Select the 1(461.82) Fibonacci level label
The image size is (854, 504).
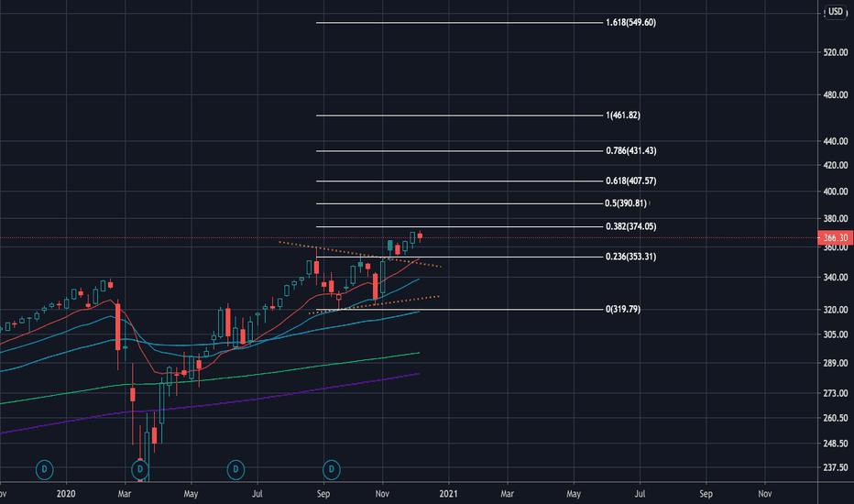coord(623,115)
